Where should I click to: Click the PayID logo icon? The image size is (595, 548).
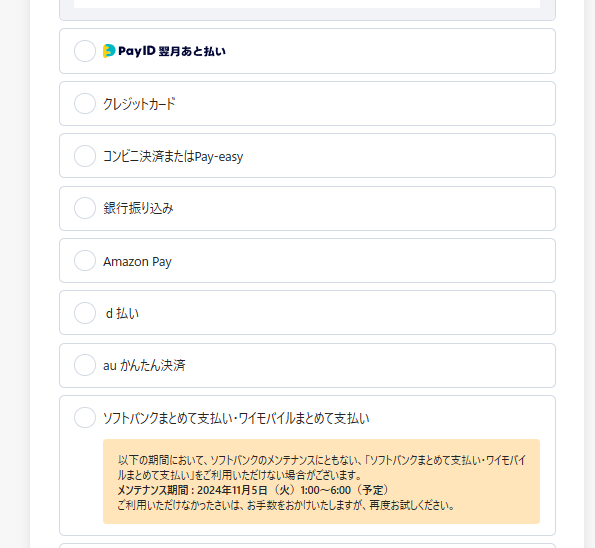coord(109,51)
